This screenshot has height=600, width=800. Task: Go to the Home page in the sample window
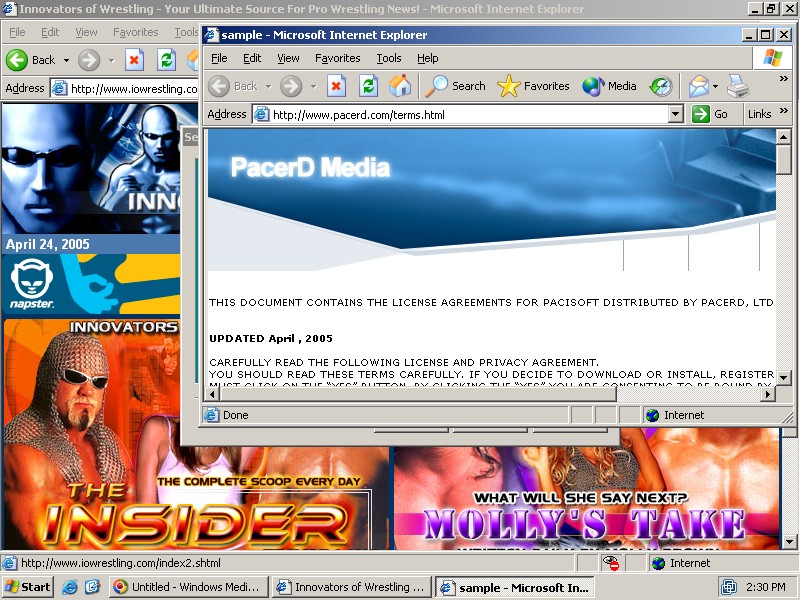point(399,86)
